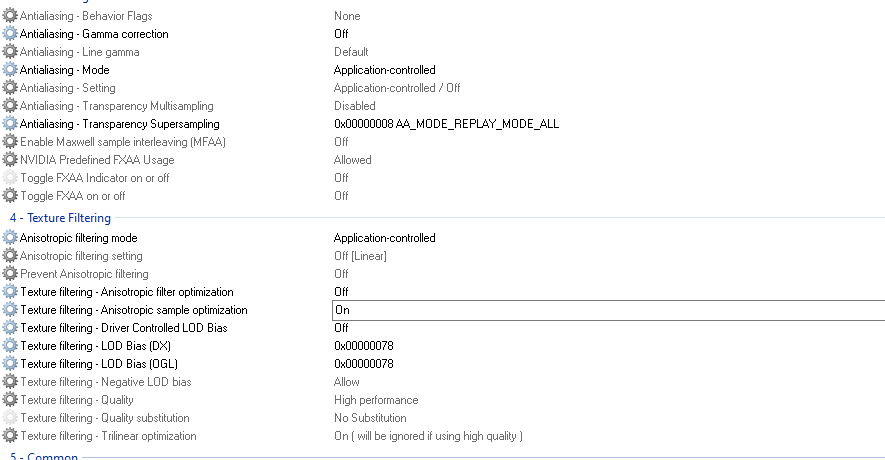
Task: Click the 'Off [Linear]' anisotropic filtering setting value
Action: pos(360,256)
